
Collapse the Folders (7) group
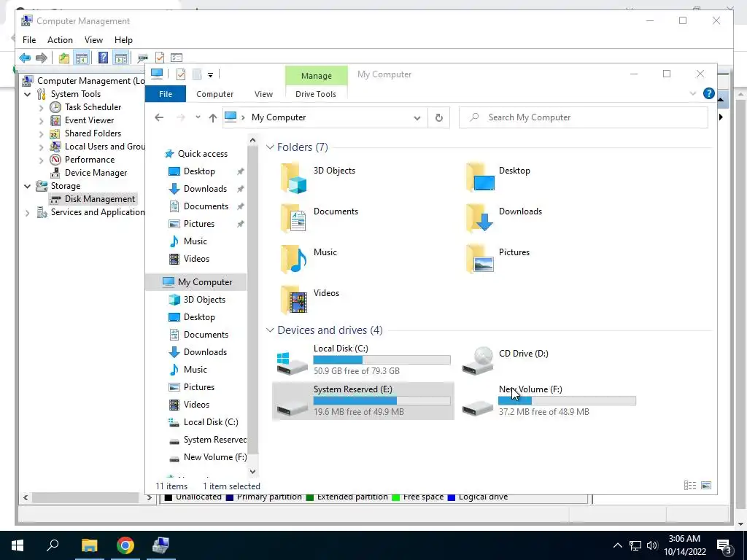pos(270,147)
